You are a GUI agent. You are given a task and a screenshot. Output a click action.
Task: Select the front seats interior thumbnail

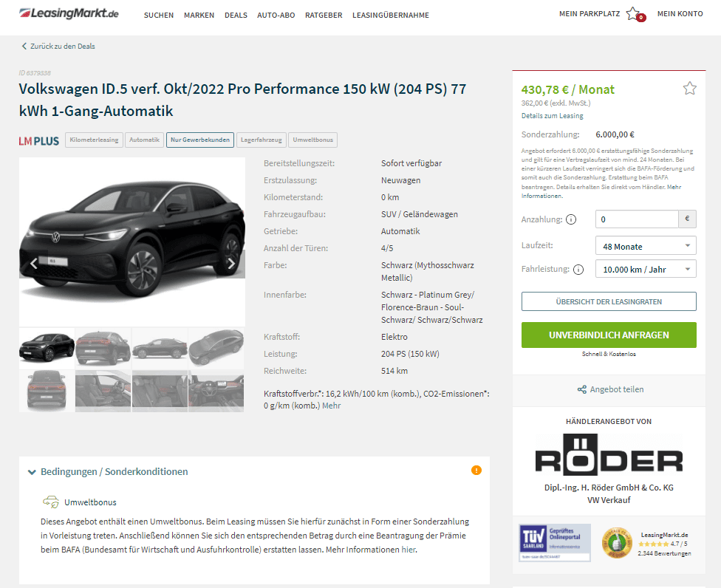[x=103, y=391]
